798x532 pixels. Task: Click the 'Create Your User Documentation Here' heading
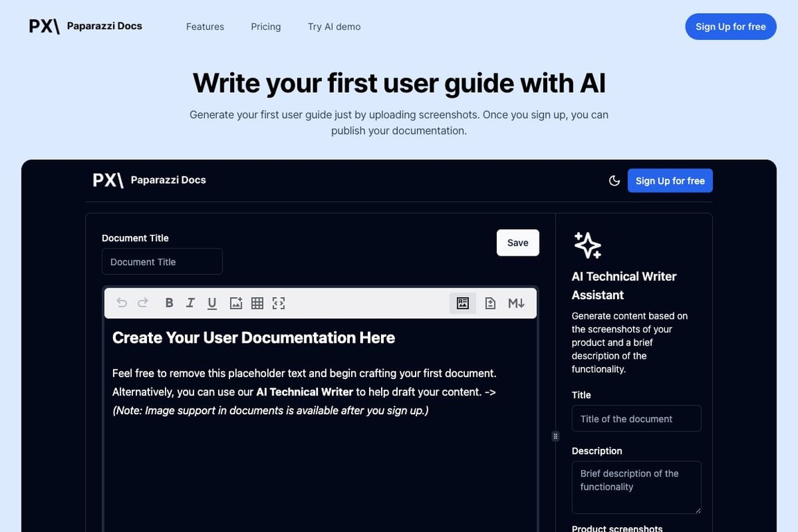tap(254, 337)
